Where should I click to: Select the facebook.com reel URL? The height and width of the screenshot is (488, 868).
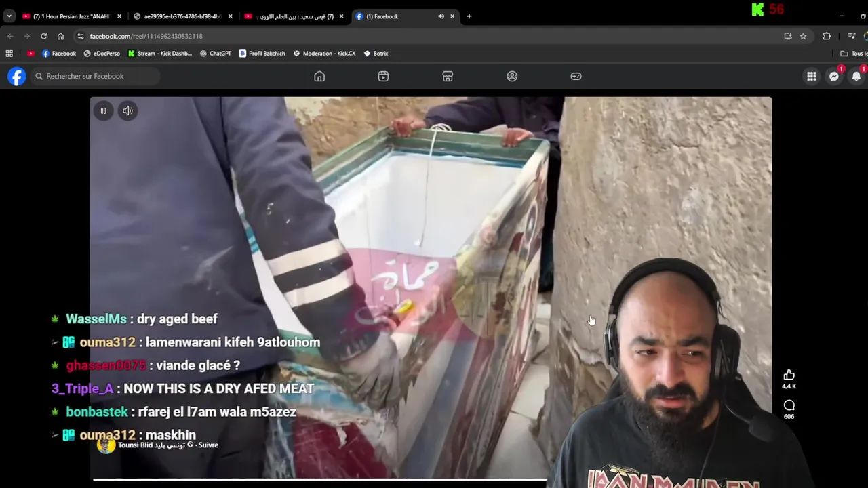[146, 36]
